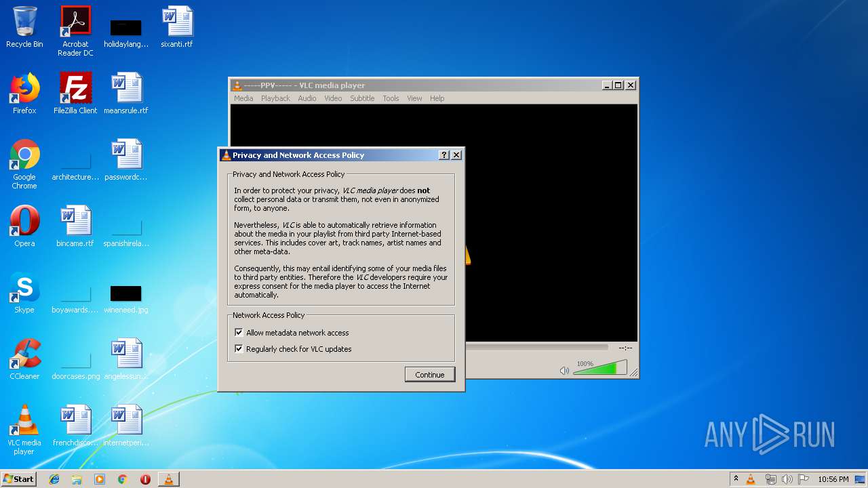Launch FileZilla Client desktop shortcut
This screenshot has width=868, height=488.
click(x=75, y=94)
